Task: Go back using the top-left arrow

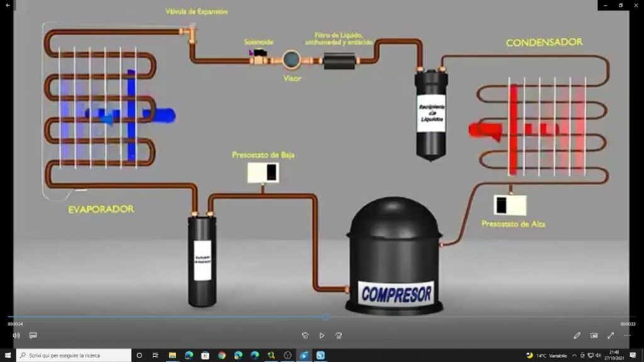Action: (8, 5)
